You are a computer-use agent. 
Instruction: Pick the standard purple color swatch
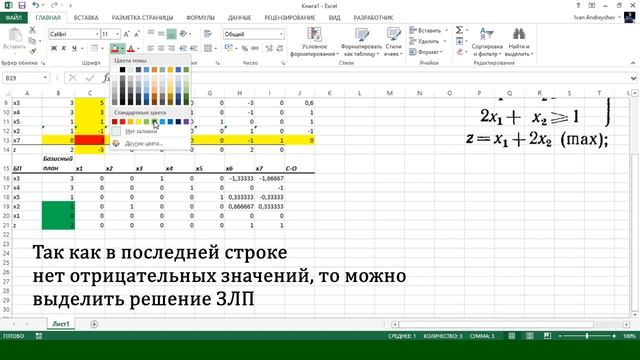[x=186, y=122]
